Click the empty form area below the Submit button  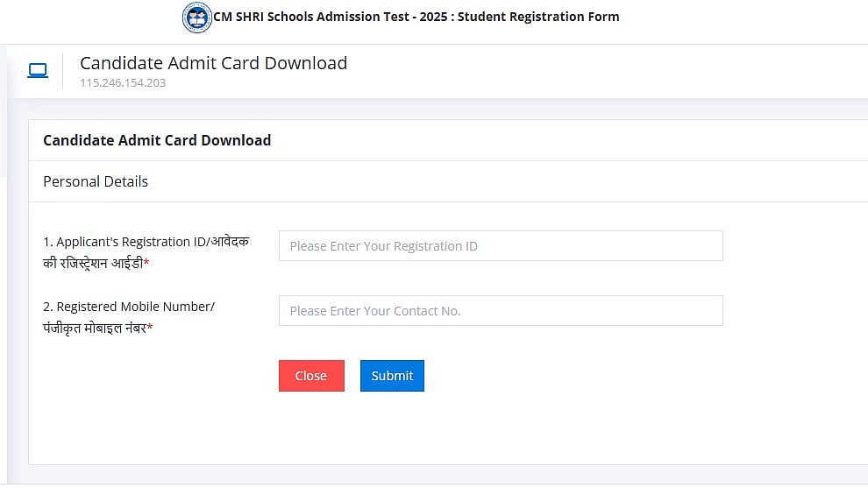click(x=438, y=429)
